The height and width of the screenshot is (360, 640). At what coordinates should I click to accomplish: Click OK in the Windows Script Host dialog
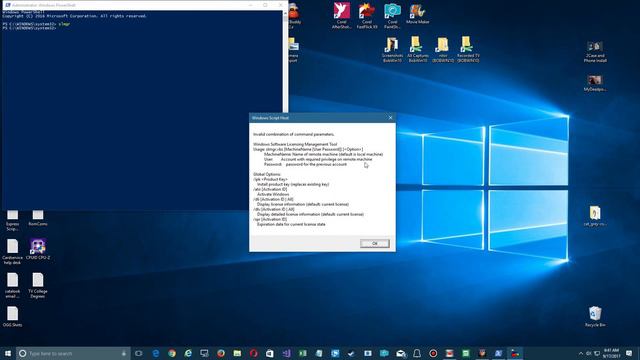click(x=375, y=243)
